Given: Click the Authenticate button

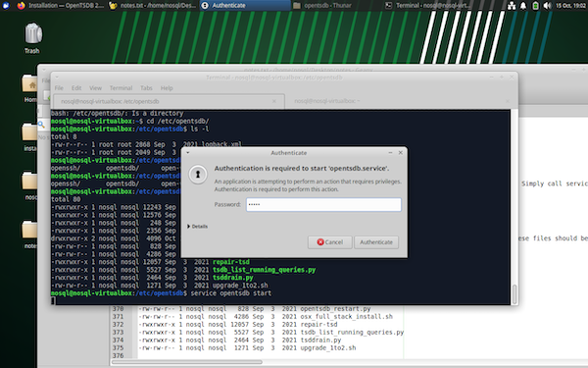Looking at the screenshot, I should pos(376,242).
